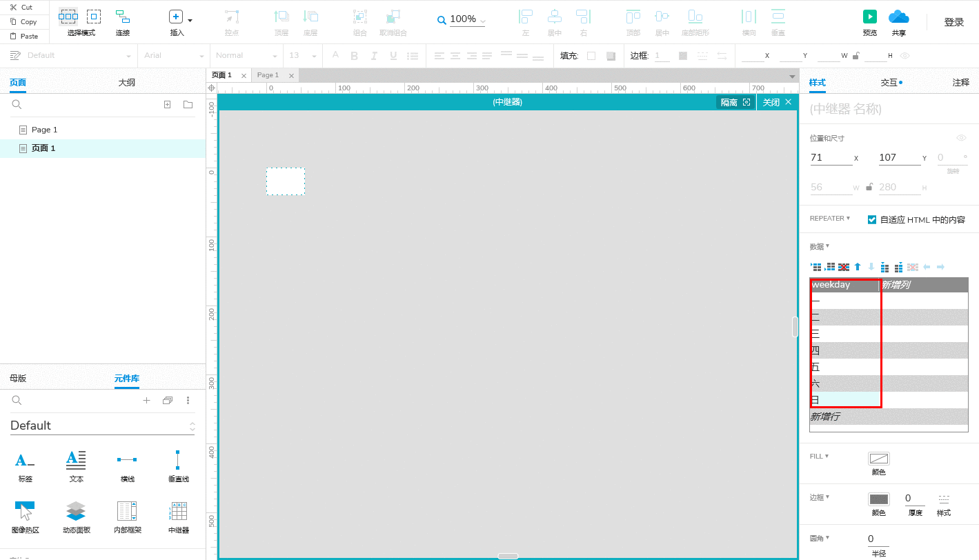The width and height of the screenshot is (979, 560).
Task: Select the 图像热区 hot spot widget
Action: pos(25,518)
